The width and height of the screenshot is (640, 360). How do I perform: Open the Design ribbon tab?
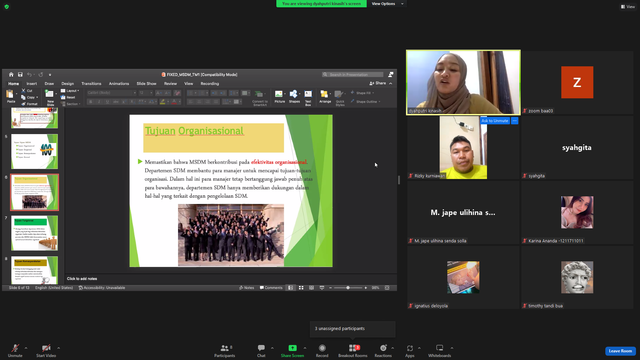[x=67, y=84]
